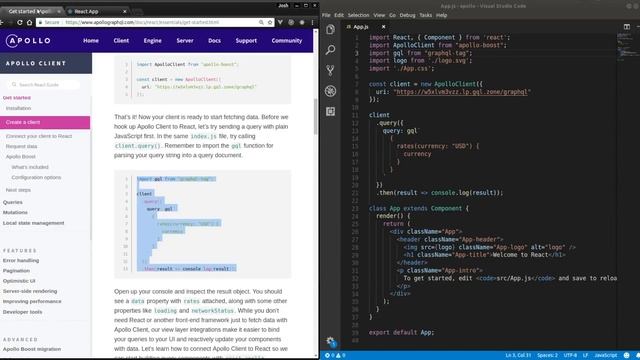Screen dimensions: 640x360
Task: Click the browser home icon
Action: pyautogui.click(x=29, y=22)
